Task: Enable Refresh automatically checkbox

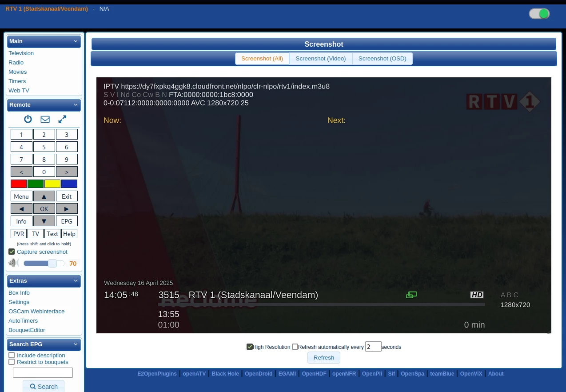Action: 295,347
